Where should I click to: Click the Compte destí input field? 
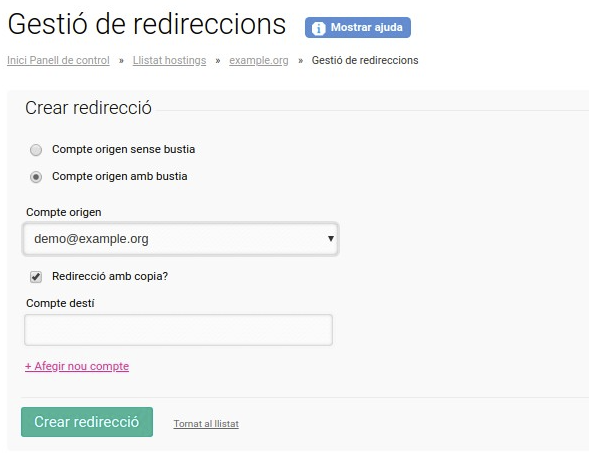(x=178, y=330)
